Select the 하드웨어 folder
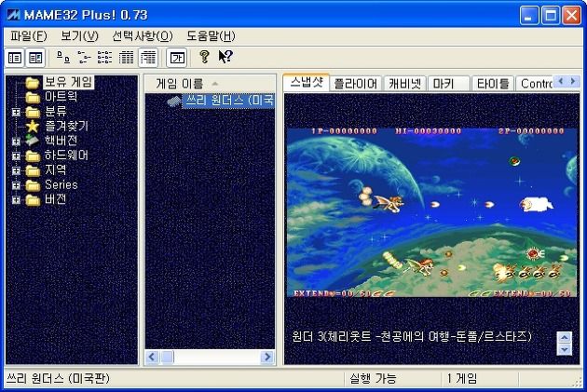 (x=66, y=155)
